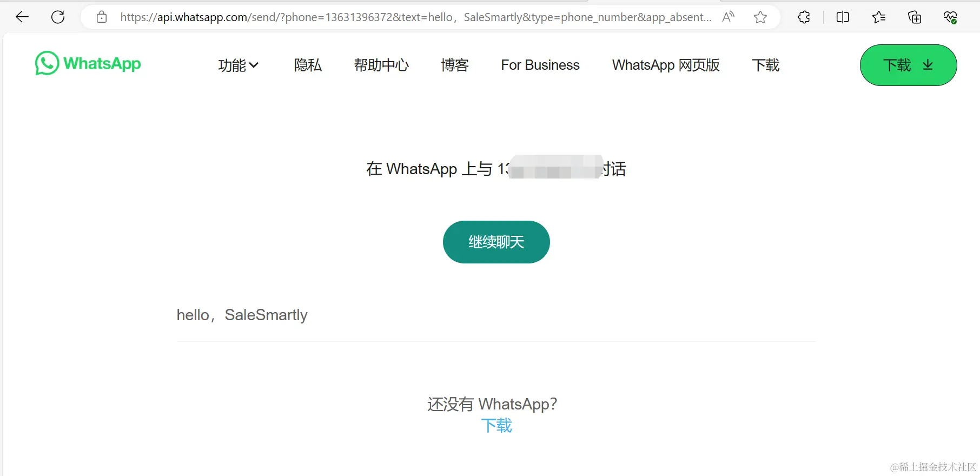View site info via the lock icon
The image size is (980, 476).
click(x=102, y=17)
